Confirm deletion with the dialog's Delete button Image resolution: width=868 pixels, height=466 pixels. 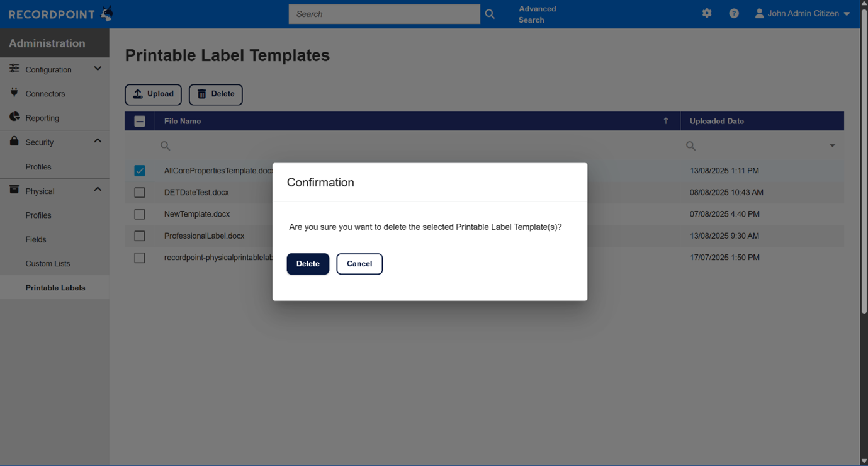point(308,264)
